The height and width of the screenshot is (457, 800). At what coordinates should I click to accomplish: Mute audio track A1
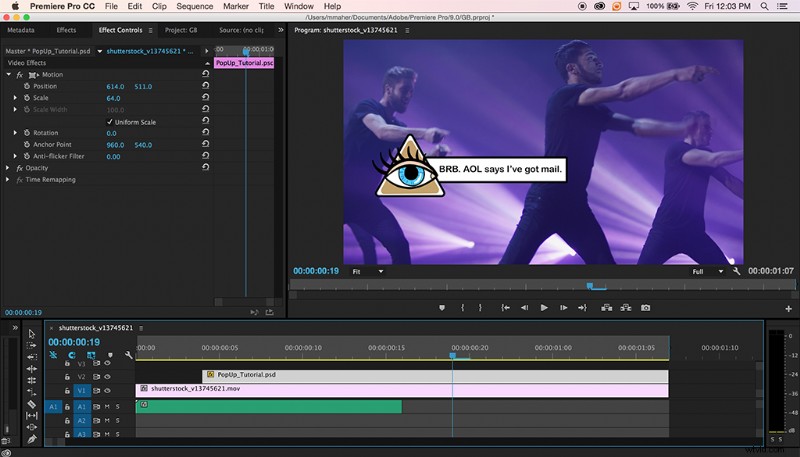pos(107,407)
